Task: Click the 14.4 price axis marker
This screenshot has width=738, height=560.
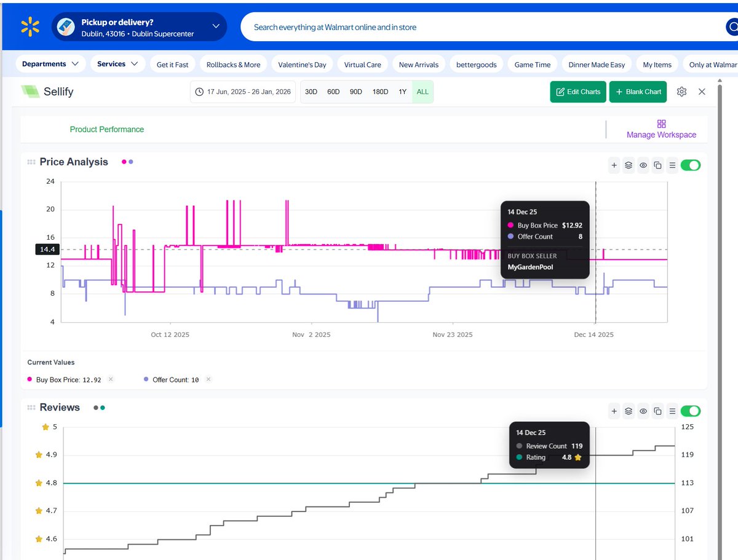Action: (47, 250)
